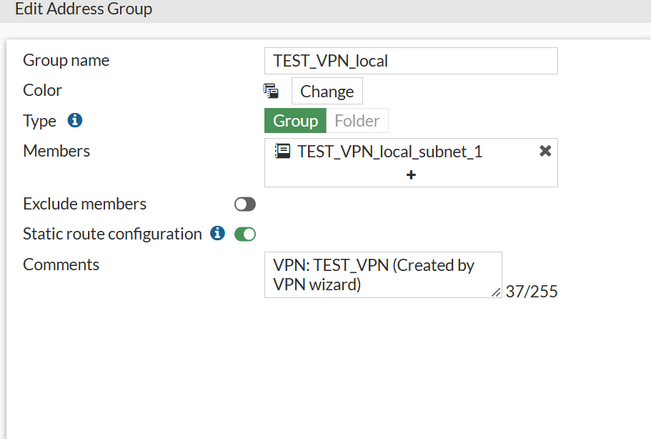
Task: Click the TEST_VPN_local_subnet_1 address icon
Action: tap(282, 151)
